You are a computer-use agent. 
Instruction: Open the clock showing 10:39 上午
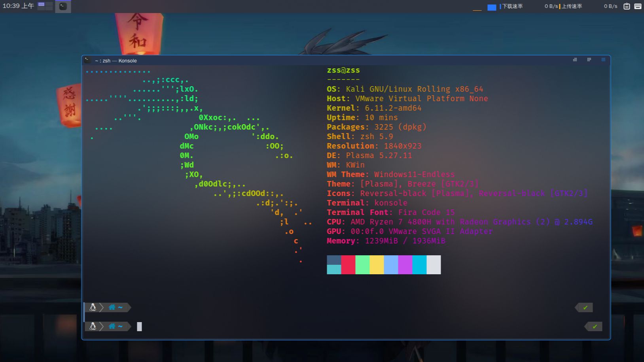click(x=18, y=6)
